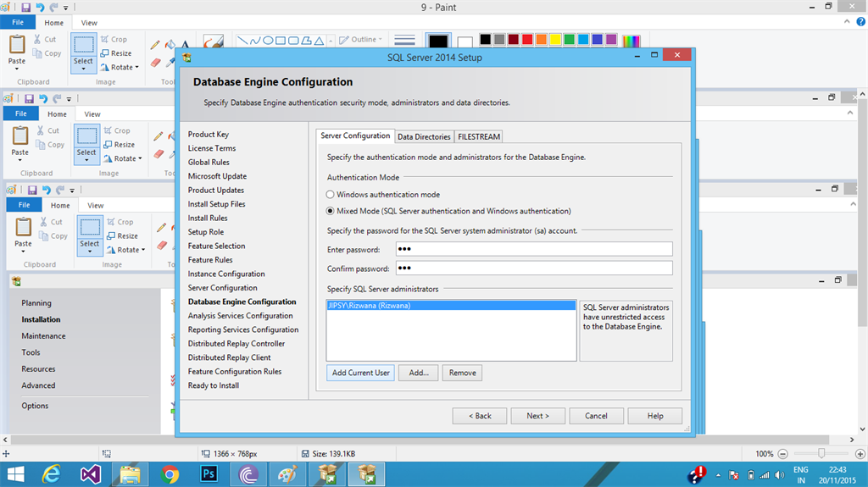Open the View tab in the topmost Paint window
Viewport: 868px width, 487px height.
(89, 23)
